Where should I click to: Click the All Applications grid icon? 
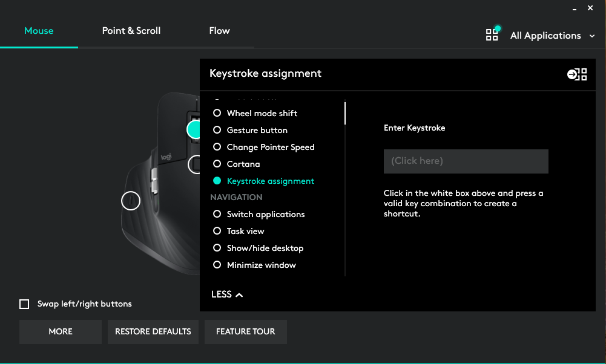coord(492,34)
